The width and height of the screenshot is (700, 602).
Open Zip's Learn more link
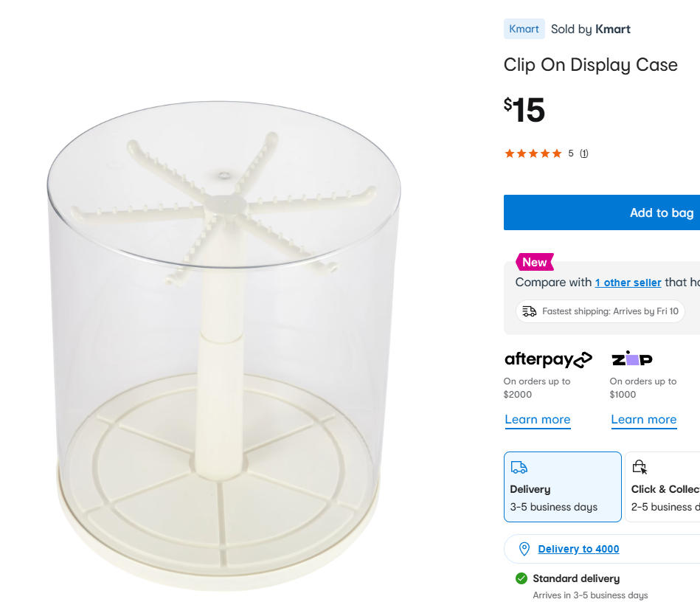point(643,420)
